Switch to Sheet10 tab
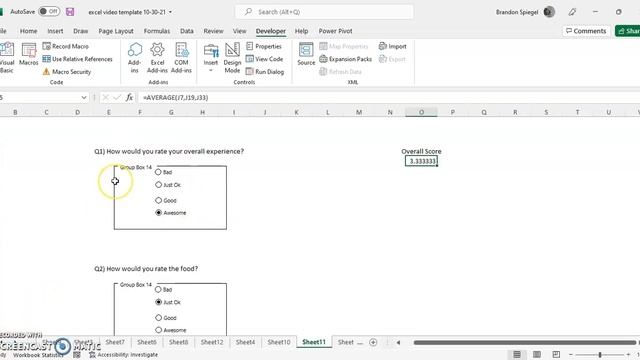Screen dimensions: 640x360 point(279,342)
